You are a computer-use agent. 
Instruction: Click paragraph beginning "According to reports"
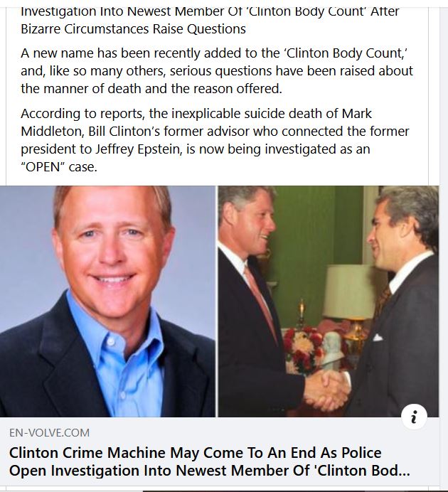click(215, 140)
